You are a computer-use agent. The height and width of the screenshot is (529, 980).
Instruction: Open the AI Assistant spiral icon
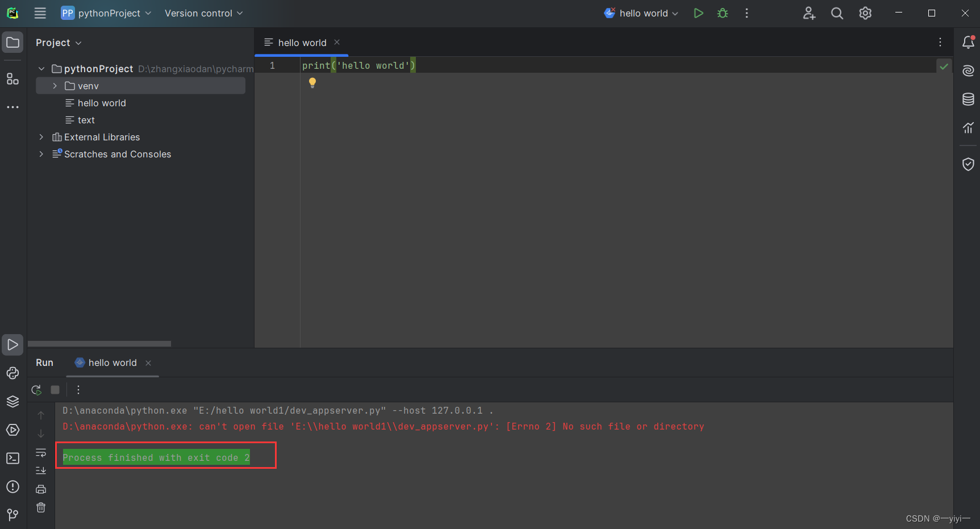968,70
